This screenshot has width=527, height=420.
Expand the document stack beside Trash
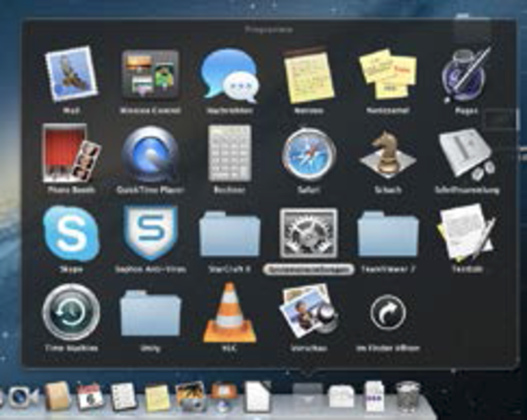coord(374,395)
